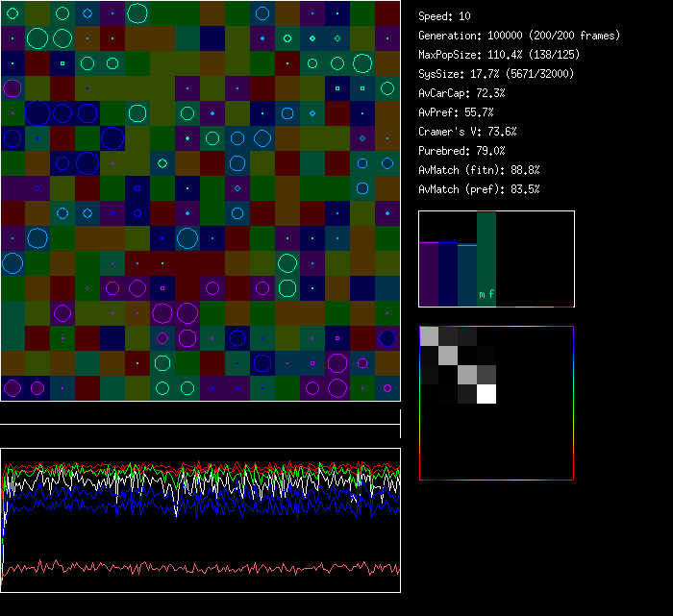Click the 'm f' label in the histogram
The width and height of the screenshot is (673, 616).
[x=487, y=295]
